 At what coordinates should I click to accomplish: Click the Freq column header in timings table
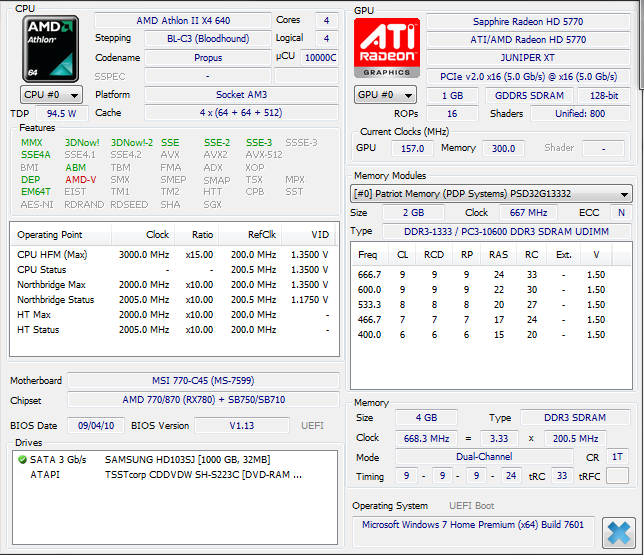(x=369, y=255)
